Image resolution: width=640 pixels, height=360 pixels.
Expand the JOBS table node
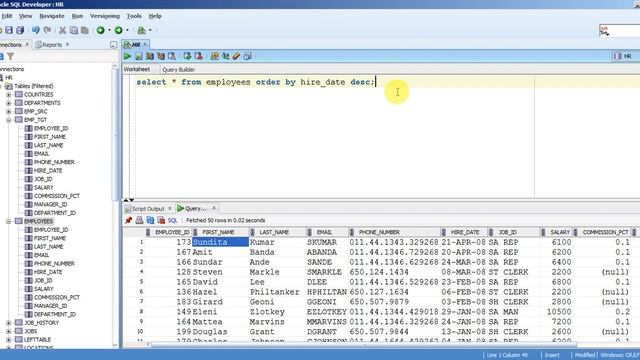tap(9, 331)
